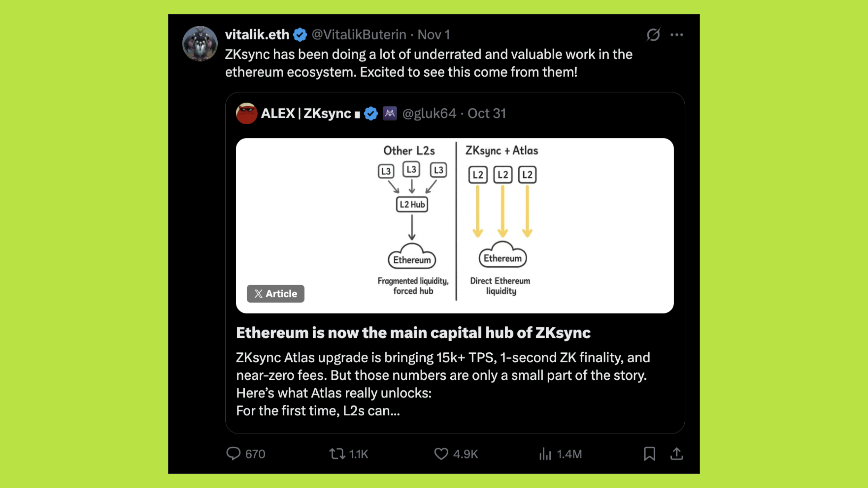
Task: Open the three-dot more options menu
Action: pyautogui.click(x=677, y=35)
